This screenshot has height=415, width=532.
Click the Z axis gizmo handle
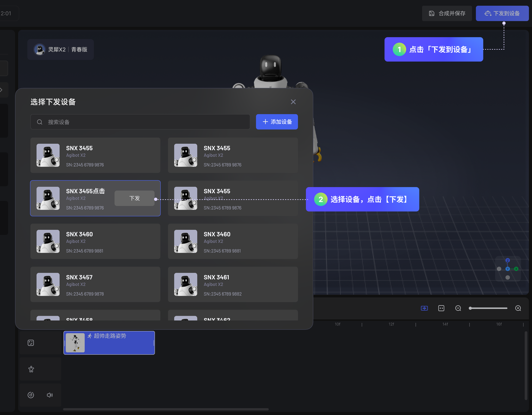pos(508,260)
